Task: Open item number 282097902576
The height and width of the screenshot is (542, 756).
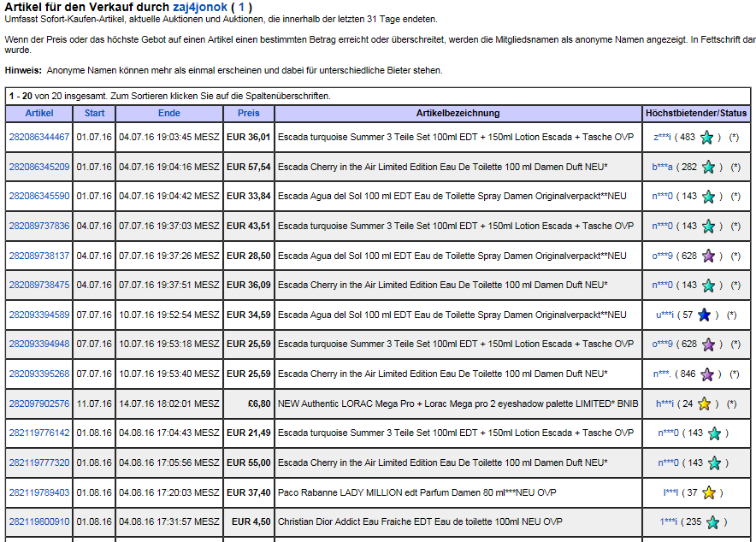Action: tap(39, 404)
